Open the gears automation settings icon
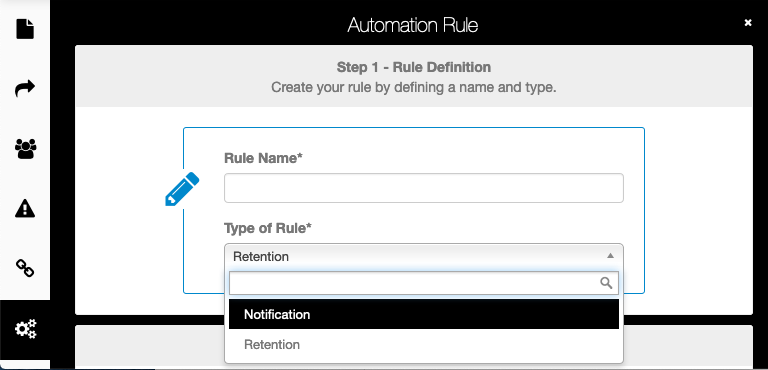 pos(25,329)
